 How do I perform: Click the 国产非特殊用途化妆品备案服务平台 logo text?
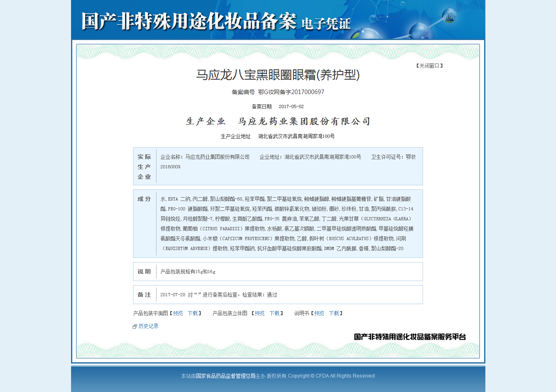click(x=410, y=337)
